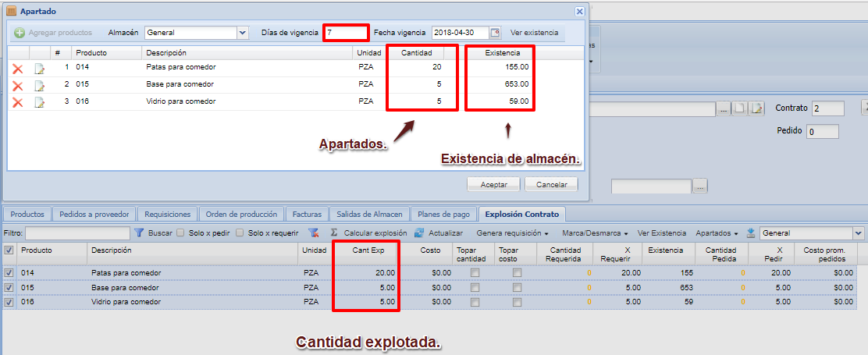Open the Salidas de Almacen tab
The width and height of the screenshot is (868, 355).
click(369, 214)
